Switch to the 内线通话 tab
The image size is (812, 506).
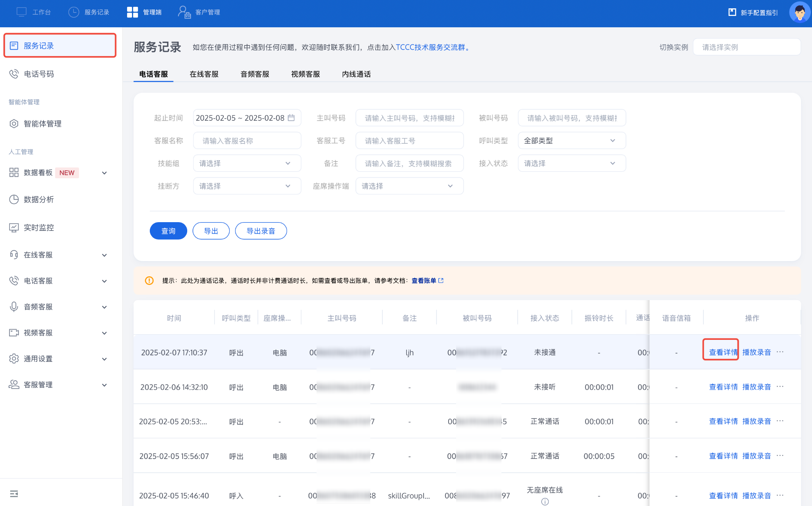point(356,74)
